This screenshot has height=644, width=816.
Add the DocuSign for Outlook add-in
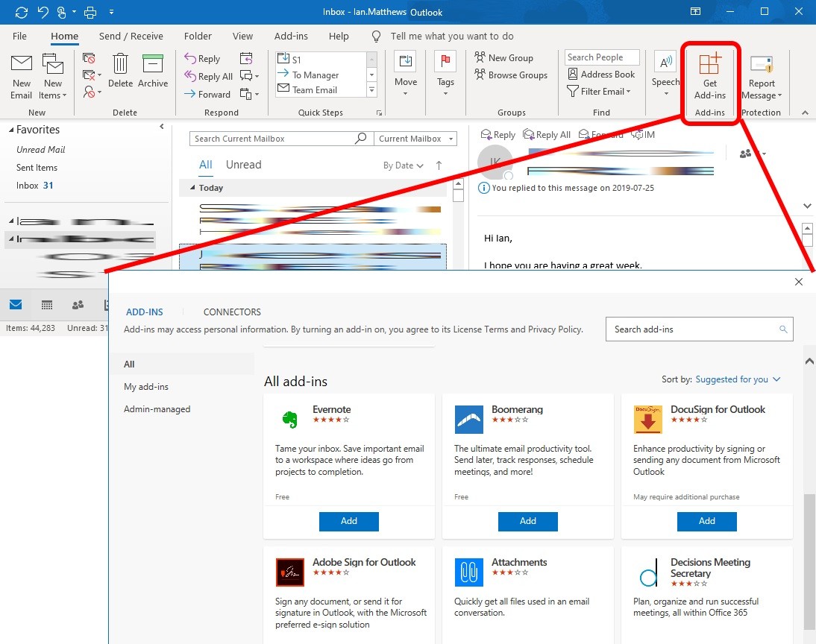point(706,521)
